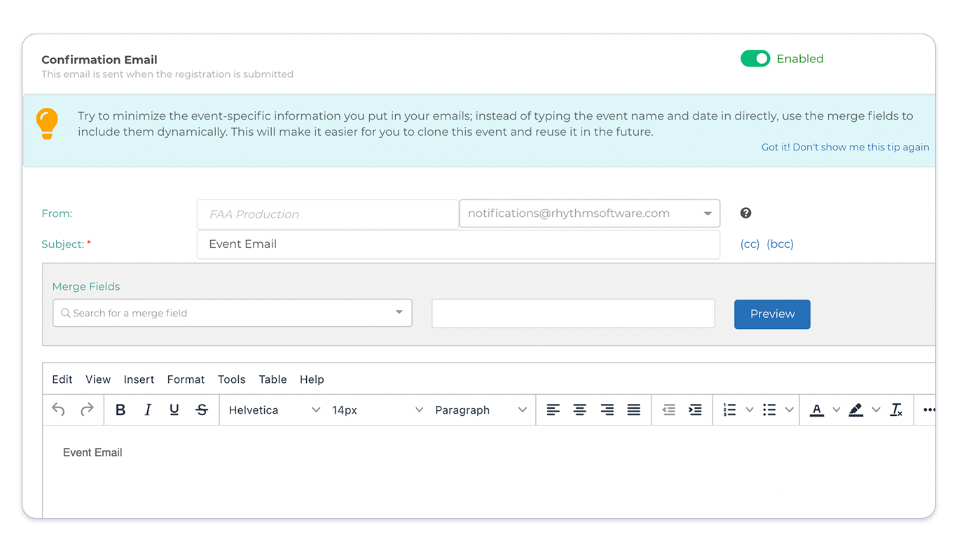Screen dimensions: 957x560
Task: Open the Table menu
Action: tap(273, 379)
